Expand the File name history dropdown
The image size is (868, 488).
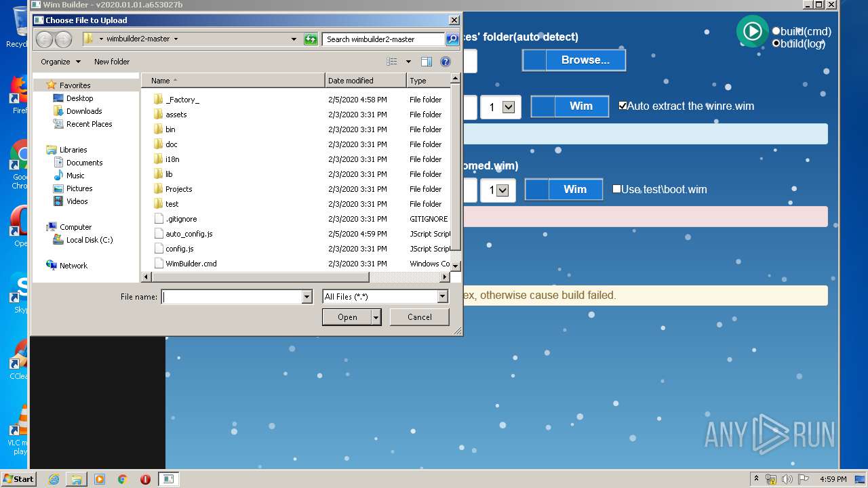pos(307,297)
